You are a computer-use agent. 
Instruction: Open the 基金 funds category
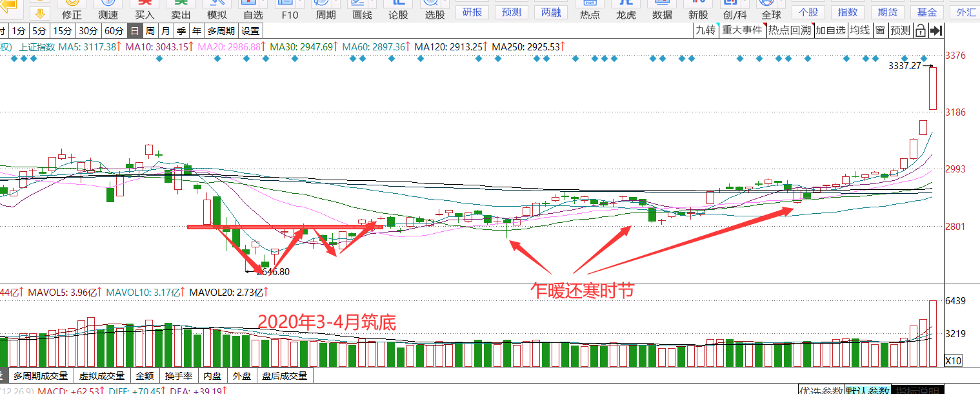926,12
